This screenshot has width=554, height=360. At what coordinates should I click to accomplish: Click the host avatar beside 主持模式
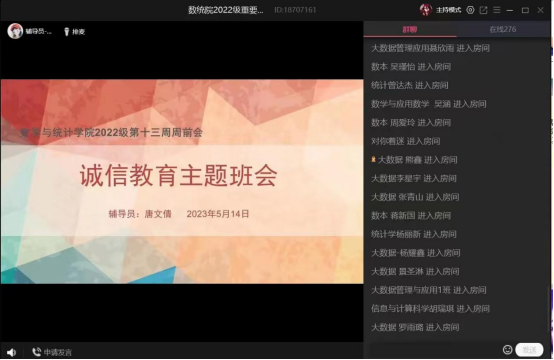[x=426, y=10]
